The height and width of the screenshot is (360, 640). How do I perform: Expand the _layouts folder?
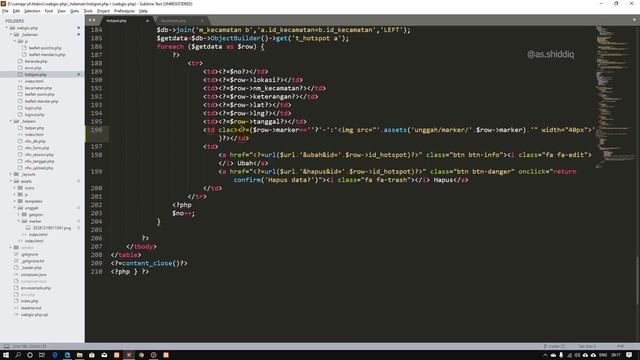[x=11, y=175]
